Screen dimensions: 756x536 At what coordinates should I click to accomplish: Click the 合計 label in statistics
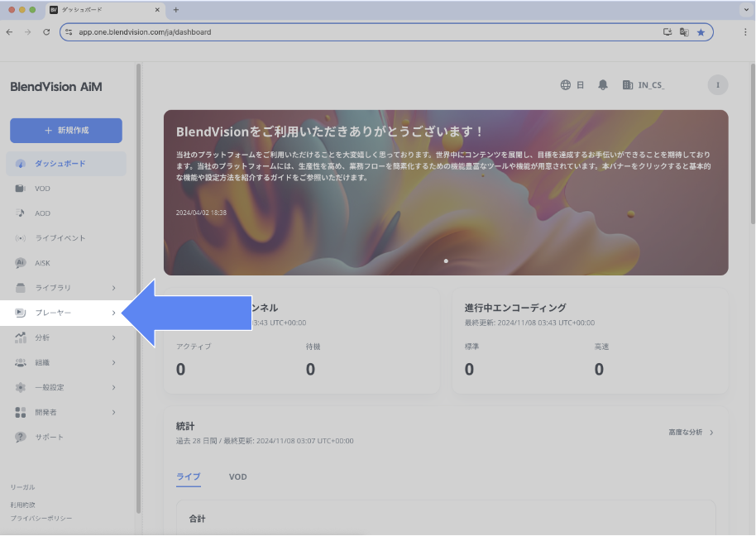click(x=197, y=519)
